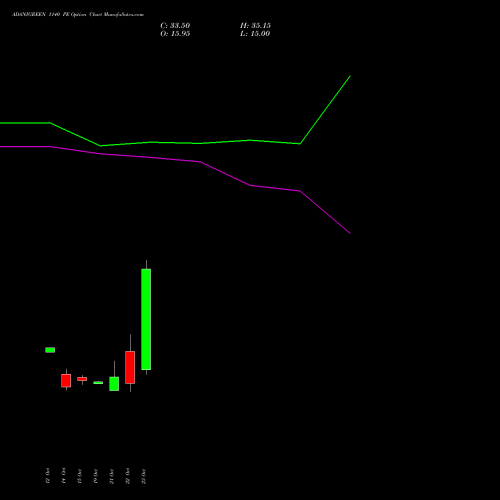Click the 15 Oct date label
This screenshot has width=500, height=500.
coord(79,476)
